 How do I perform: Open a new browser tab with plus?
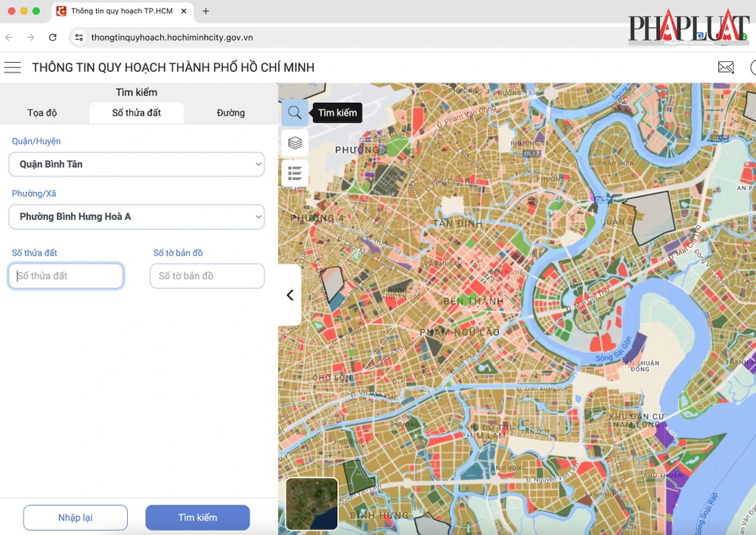[206, 11]
